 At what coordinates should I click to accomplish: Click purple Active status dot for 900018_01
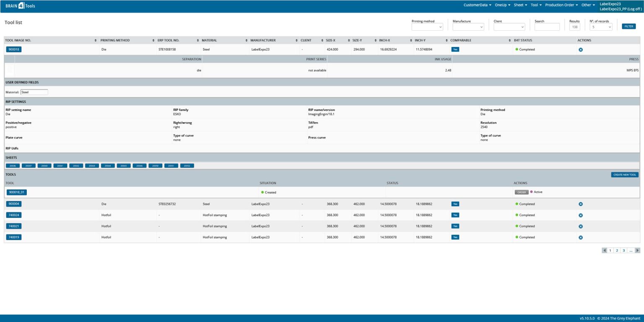pyautogui.click(x=532, y=192)
